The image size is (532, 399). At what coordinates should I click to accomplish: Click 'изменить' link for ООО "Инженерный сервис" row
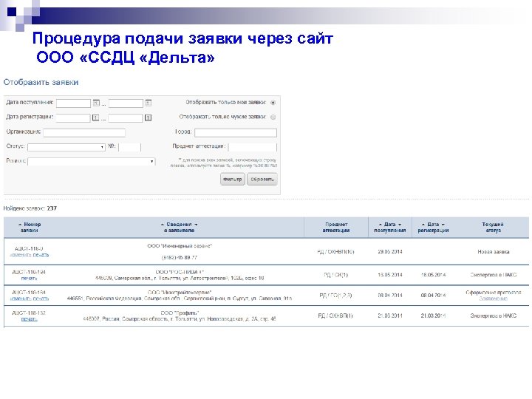tap(21, 255)
